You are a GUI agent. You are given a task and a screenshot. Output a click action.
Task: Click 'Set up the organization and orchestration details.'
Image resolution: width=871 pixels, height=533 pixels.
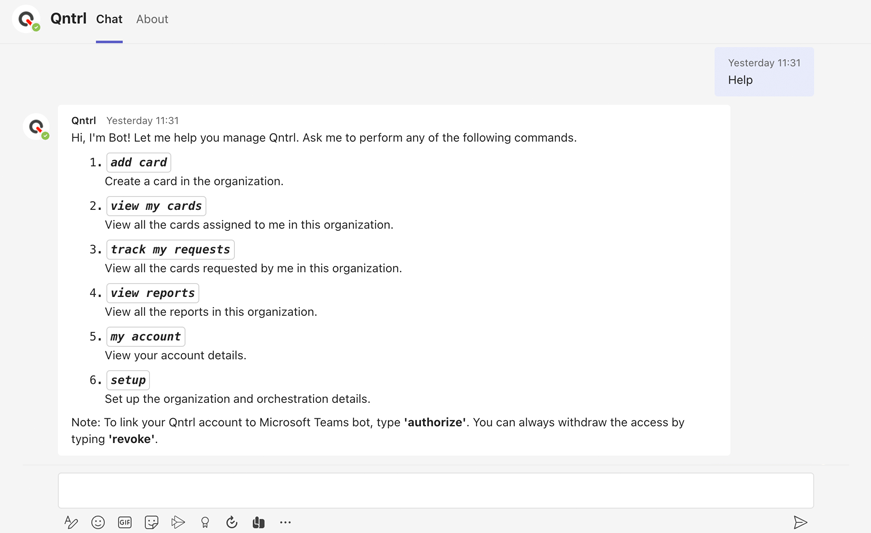pyautogui.click(x=237, y=399)
